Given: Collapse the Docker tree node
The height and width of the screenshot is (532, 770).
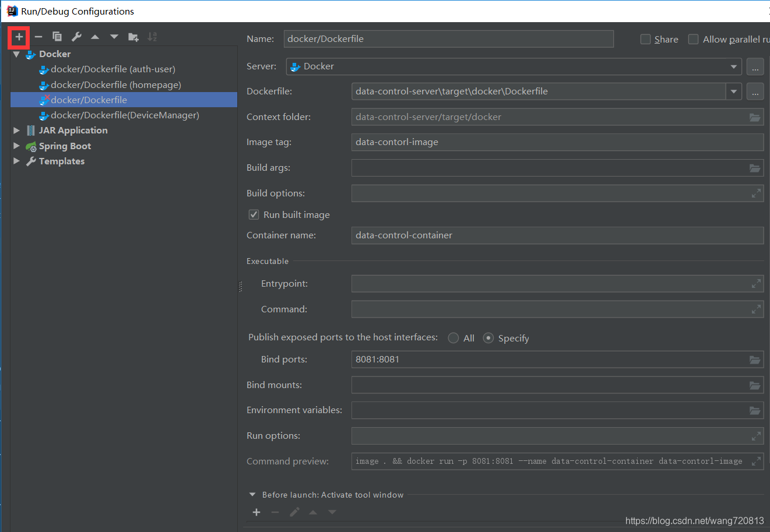Looking at the screenshot, I should point(16,54).
